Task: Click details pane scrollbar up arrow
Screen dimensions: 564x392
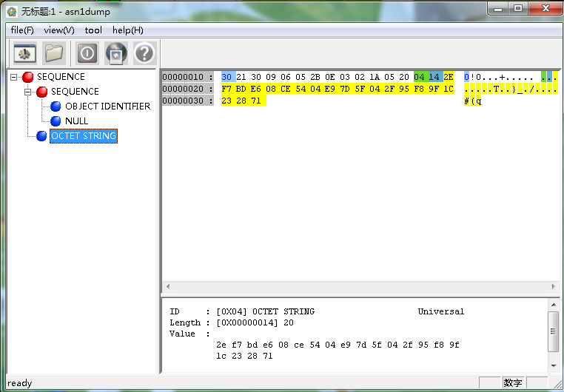Action: point(554,305)
